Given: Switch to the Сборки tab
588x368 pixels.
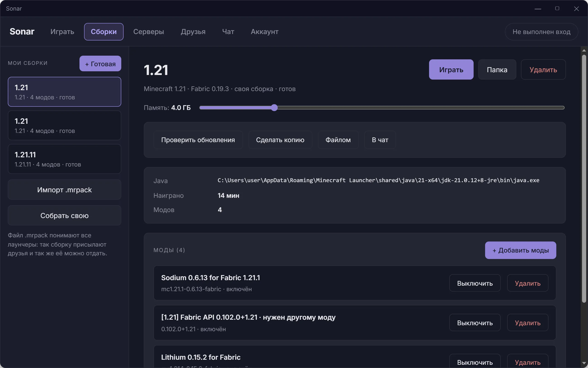Looking at the screenshot, I should [104, 32].
